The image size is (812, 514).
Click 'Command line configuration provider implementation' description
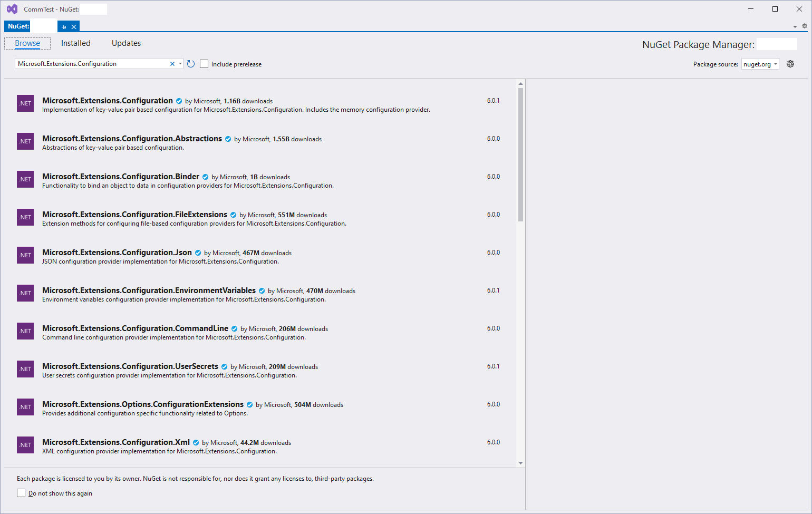[x=174, y=337]
